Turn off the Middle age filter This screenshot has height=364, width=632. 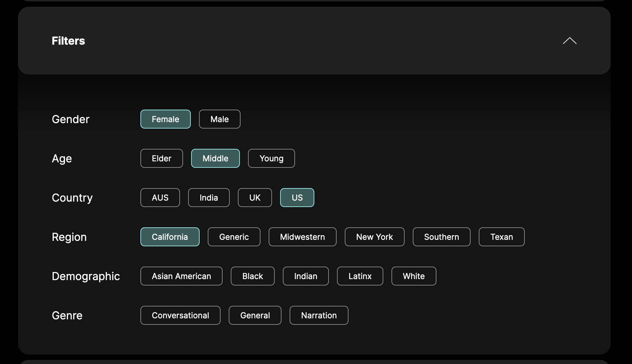click(215, 158)
